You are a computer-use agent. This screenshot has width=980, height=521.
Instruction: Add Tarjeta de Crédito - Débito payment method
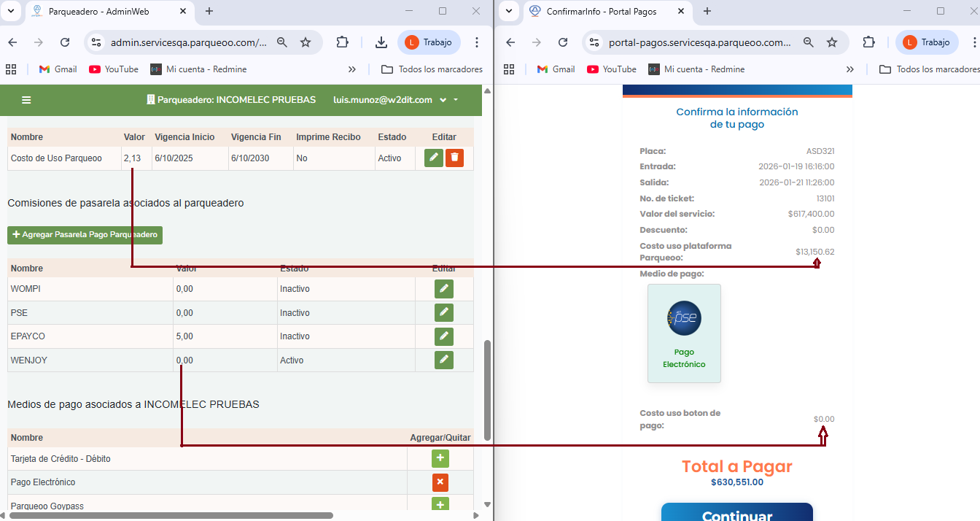click(x=440, y=458)
